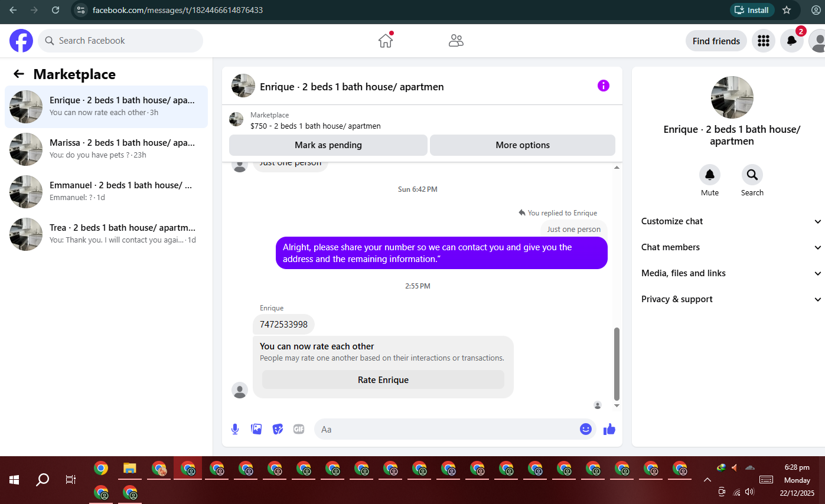
Task: Choose a sticker icon
Action: point(278,429)
